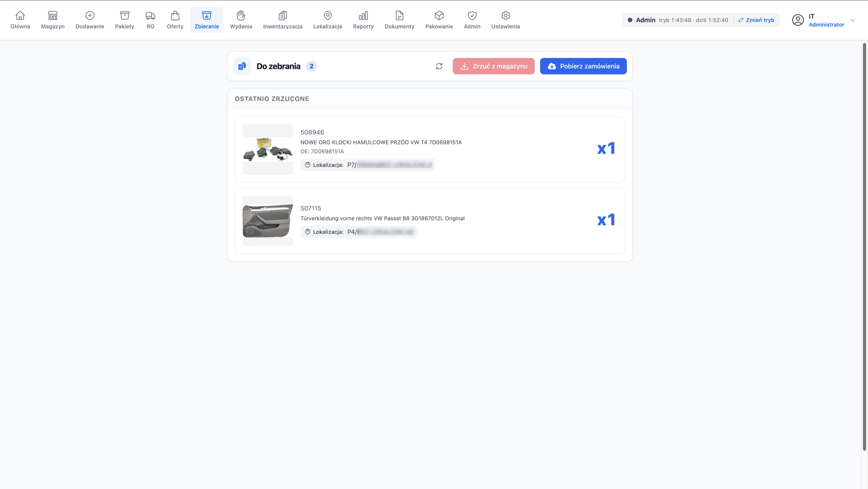
Task: Open the Raporty bar chart icon
Action: [363, 16]
